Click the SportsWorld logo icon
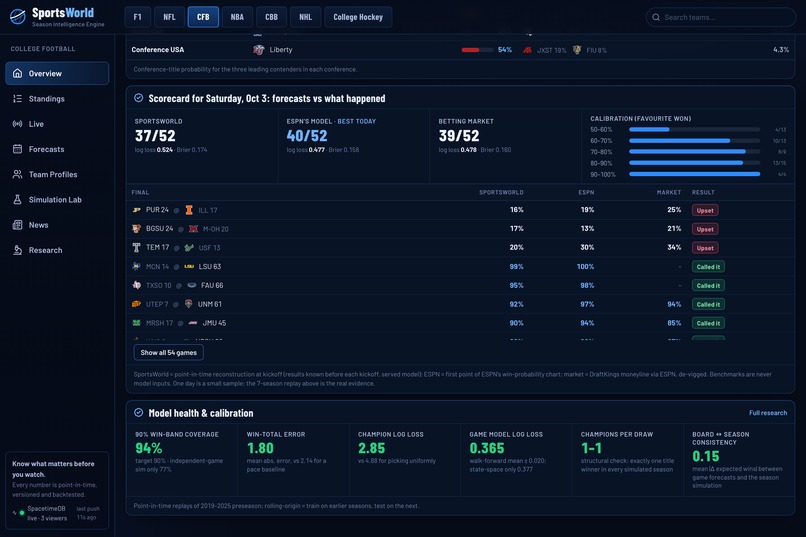This screenshot has width=806, height=537. tap(18, 16)
